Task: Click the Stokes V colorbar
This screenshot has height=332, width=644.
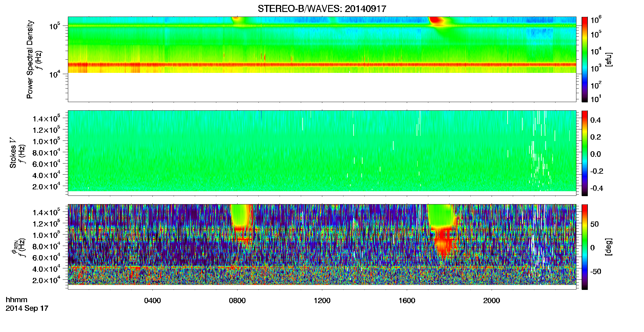Action: click(x=585, y=153)
